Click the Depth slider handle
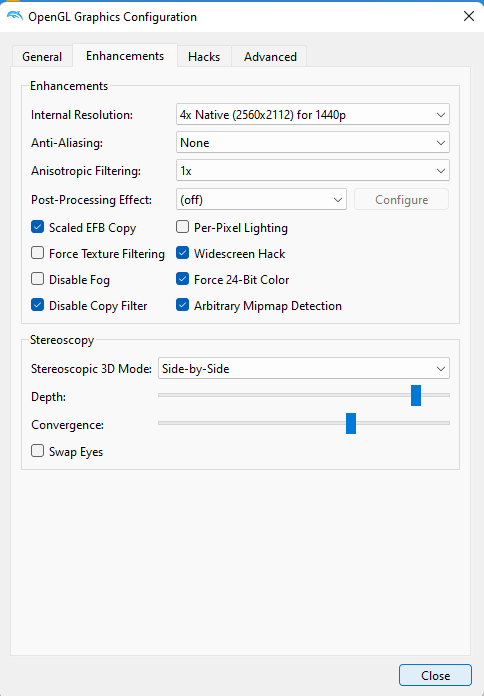 pyautogui.click(x=416, y=395)
